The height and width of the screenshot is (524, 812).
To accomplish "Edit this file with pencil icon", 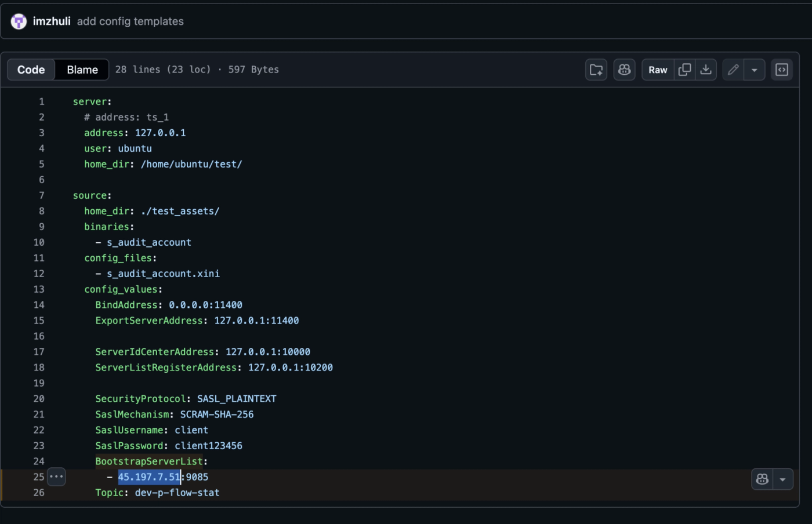I will (x=733, y=70).
